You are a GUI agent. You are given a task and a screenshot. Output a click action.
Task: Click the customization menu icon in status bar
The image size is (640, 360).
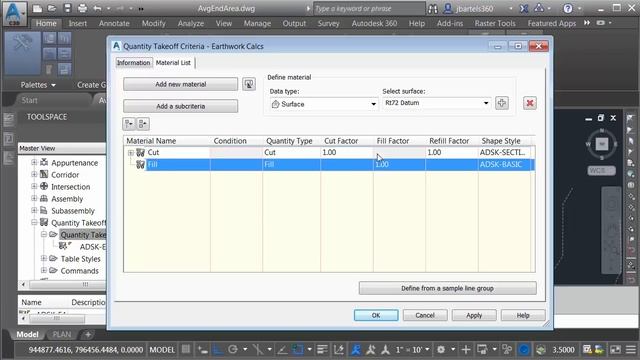click(631, 349)
